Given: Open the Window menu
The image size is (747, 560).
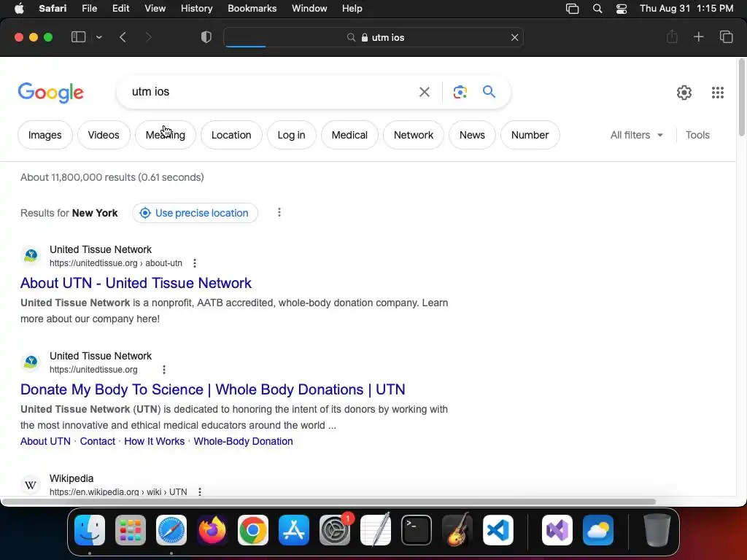Looking at the screenshot, I should pos(309,9).
